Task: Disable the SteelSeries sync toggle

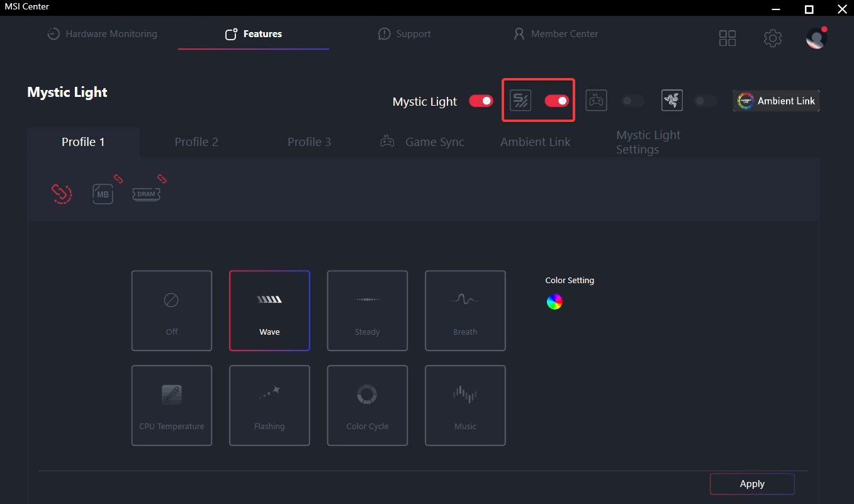Action: click(x=557, y=101)
